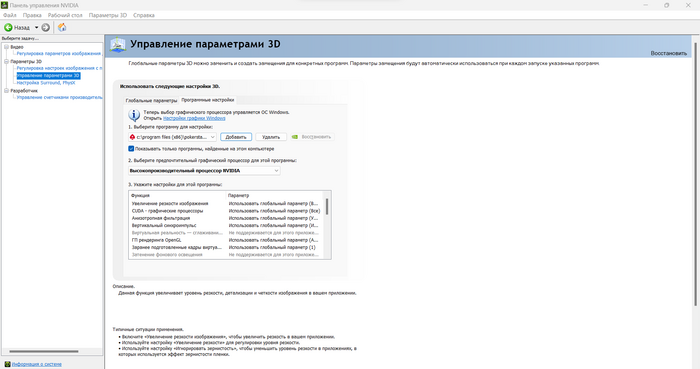Open the Файл menu

pyautogui.click(x=10, y=15)
